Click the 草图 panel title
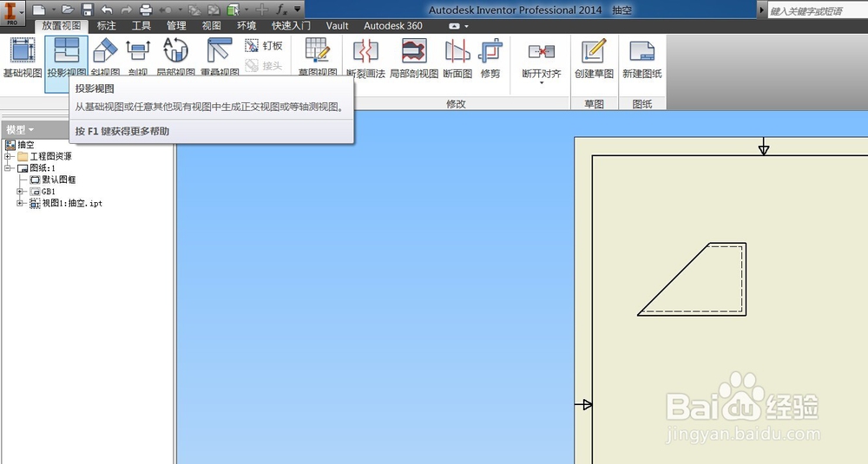Image resolution: width=868 pixels, height=464 pixels. tap(594, 103)
